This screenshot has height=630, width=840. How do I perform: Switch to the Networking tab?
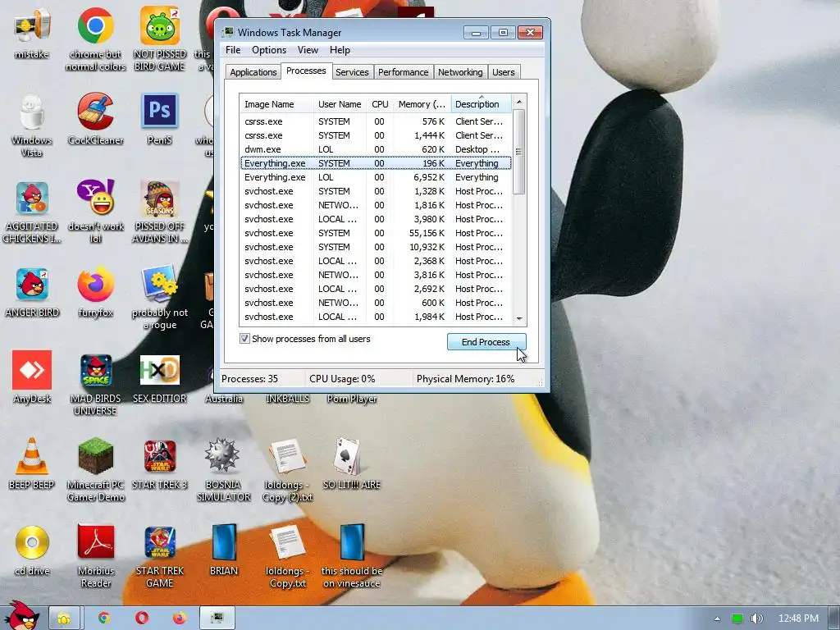point(460,72)
